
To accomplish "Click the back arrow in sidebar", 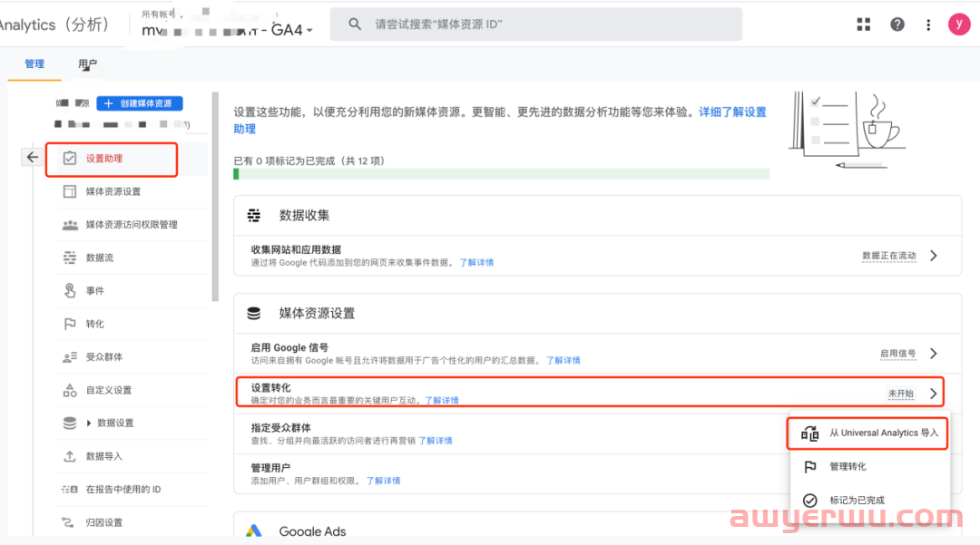I will pyautogui.click(x=33, y=158).
